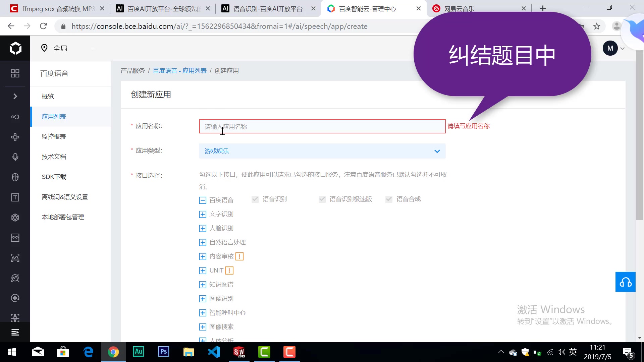This screenshot has height=362, width=644.
Task: Go back with browser back arrow
Action: (x=11, y=26)
